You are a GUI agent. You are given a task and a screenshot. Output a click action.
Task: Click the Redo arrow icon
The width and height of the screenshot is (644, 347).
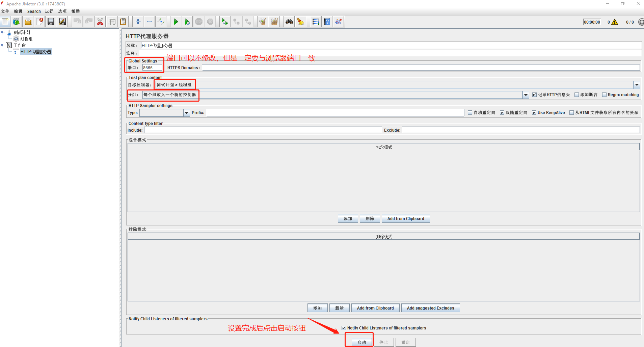pyautogui.click(x=88, y=22)
